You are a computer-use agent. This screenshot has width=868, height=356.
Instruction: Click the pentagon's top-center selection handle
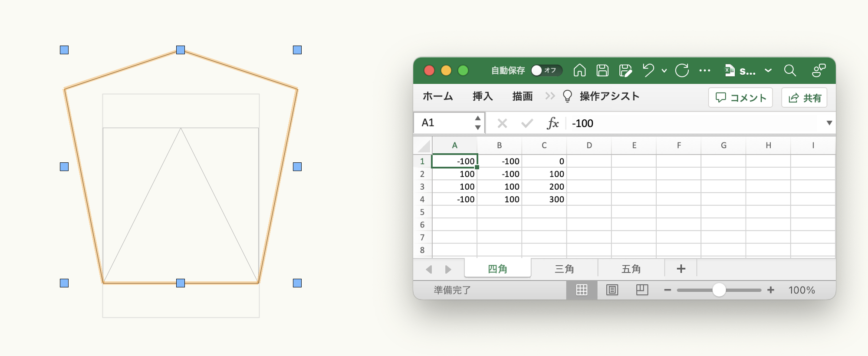(181, 50)
